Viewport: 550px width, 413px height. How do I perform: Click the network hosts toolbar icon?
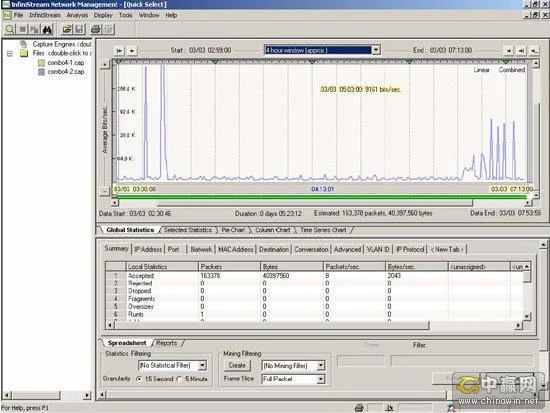(x=34, y=29)
